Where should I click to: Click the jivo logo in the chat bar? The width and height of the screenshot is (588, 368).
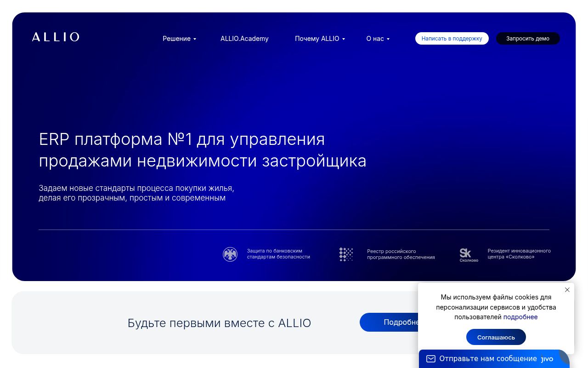(547, 359)
